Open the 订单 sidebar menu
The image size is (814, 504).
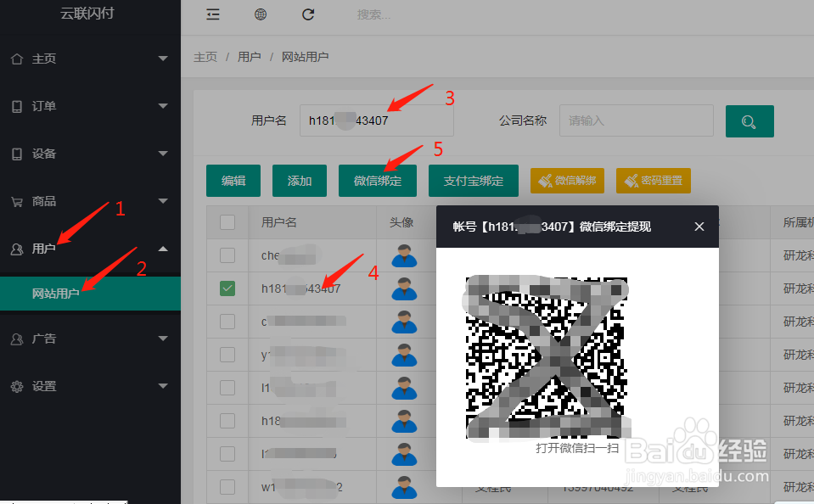tap(90, 106)
